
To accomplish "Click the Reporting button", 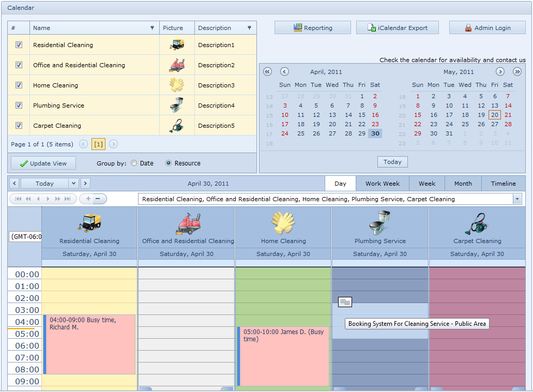I will [313, 27].
